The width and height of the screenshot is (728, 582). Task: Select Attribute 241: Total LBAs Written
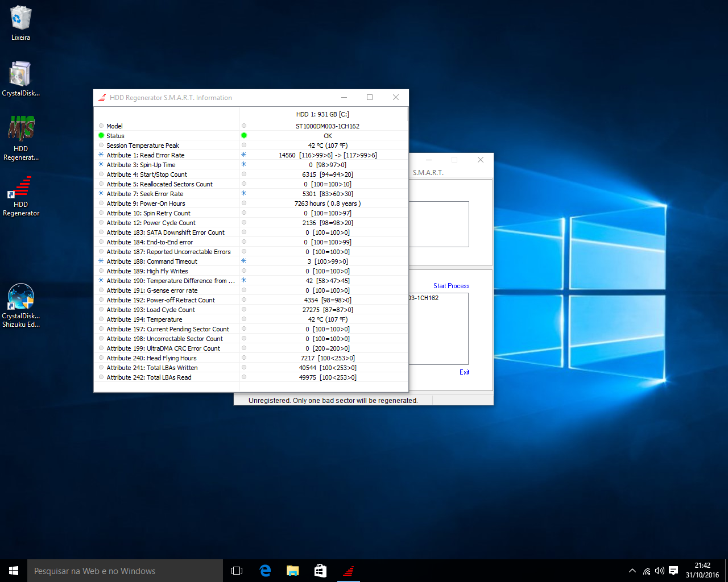(152, 368)
